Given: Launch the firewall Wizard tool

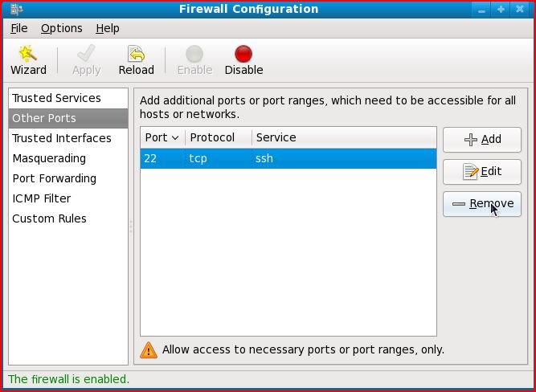Looking at the screenshot, I should click(28, 61).
